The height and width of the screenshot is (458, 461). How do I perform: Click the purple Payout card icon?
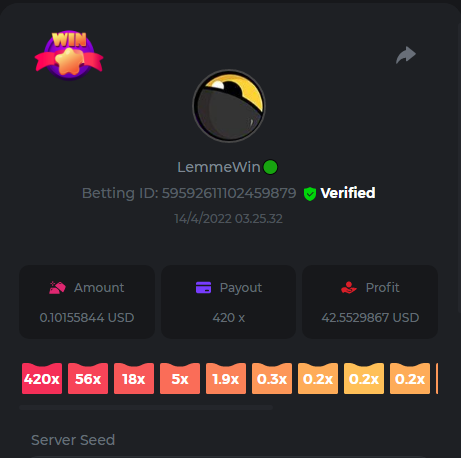pos(203,287)
